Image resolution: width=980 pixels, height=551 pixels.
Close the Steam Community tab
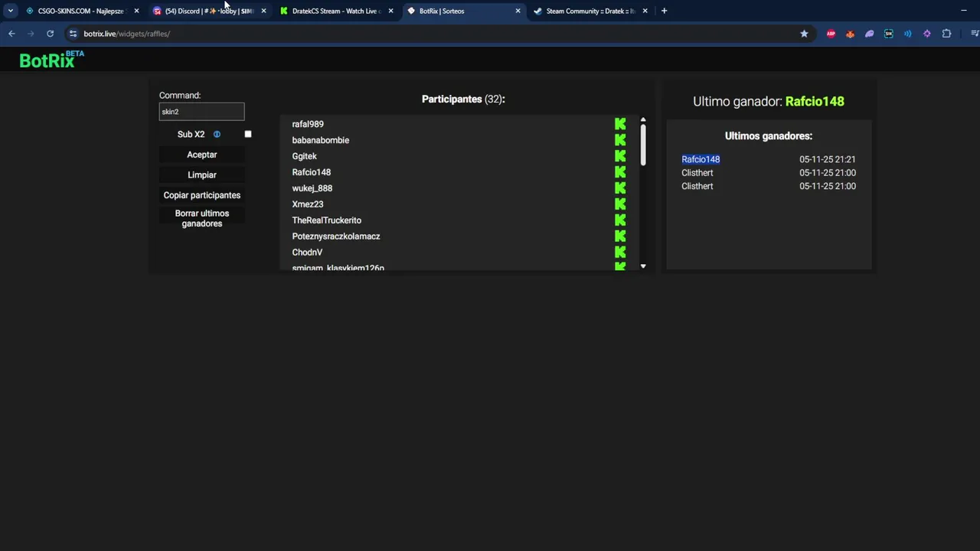click(x=645, y=11)
